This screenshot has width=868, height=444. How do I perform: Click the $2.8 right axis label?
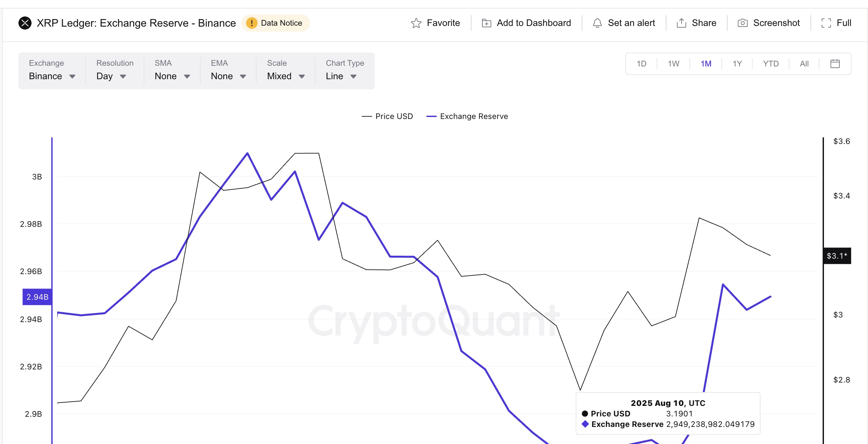(841, 380)
